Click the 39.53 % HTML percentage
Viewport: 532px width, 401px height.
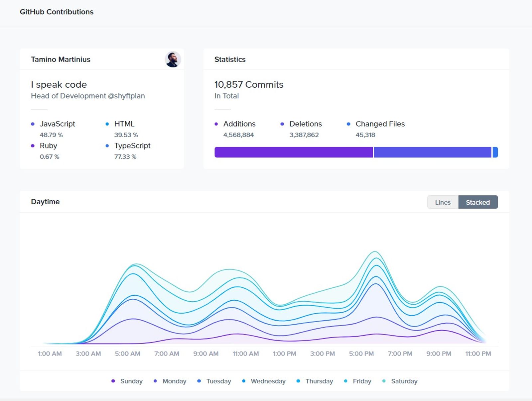click(126, 135)
